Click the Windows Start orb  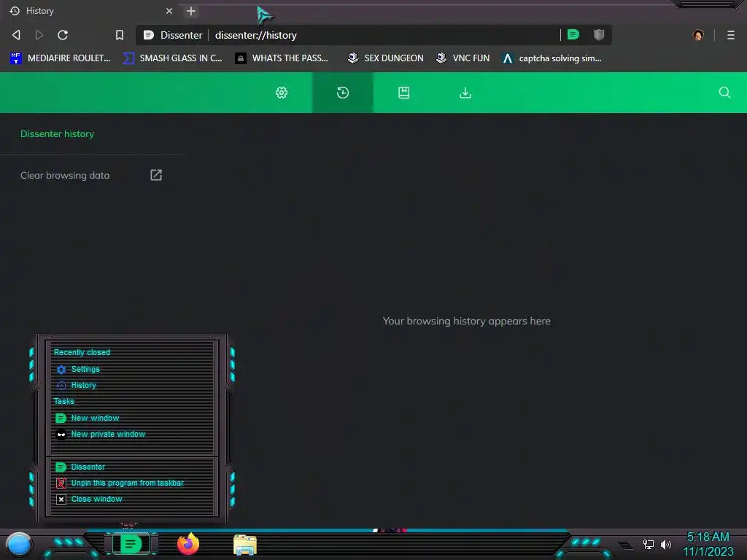tap(18, 544)
